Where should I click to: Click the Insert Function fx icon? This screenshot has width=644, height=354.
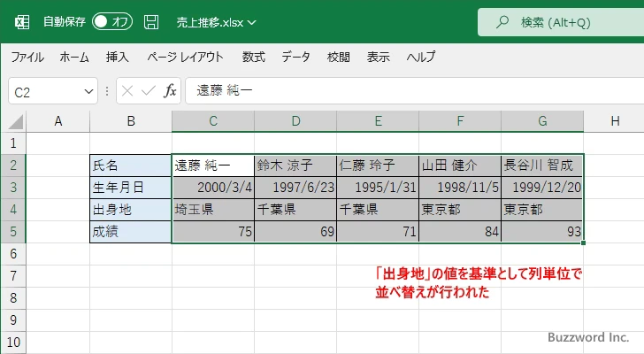coord(170,91)
